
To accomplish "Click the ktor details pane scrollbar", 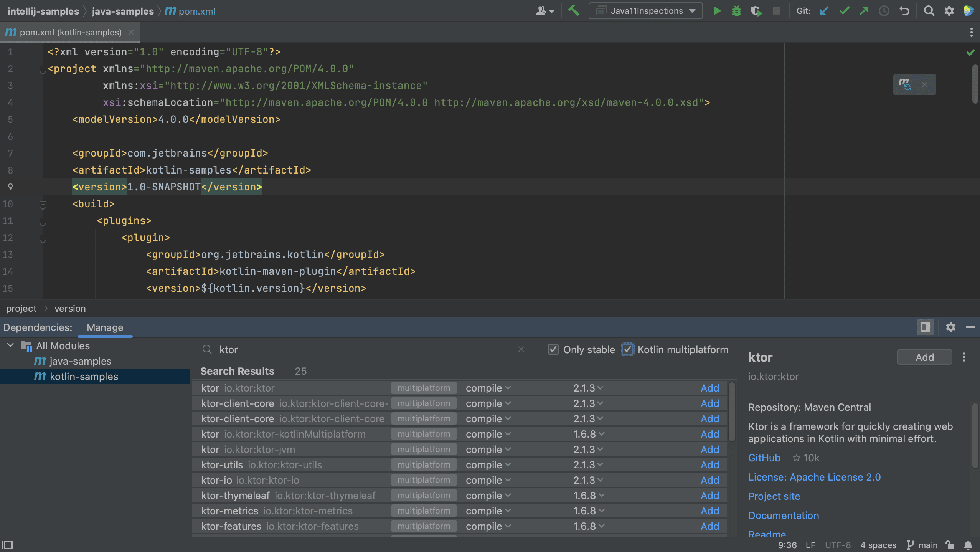I will click(x=975, y=436).
